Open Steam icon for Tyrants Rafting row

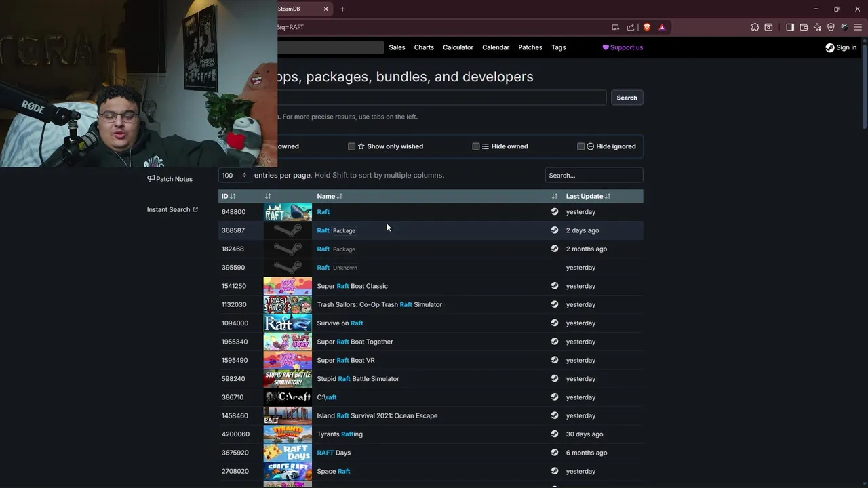pos(555,434)
